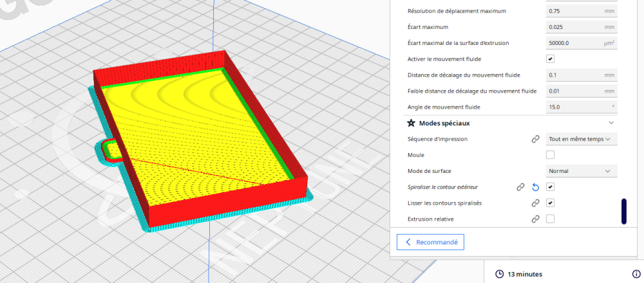
Task: Uncheck Activer le mouvement fluide
Action: tap(551, 59)
